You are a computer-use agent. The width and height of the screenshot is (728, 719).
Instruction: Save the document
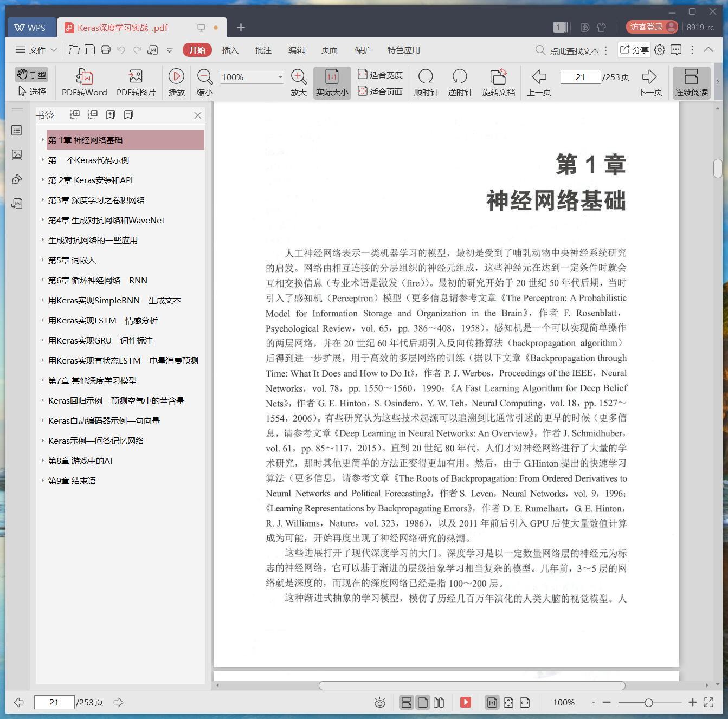89,50
